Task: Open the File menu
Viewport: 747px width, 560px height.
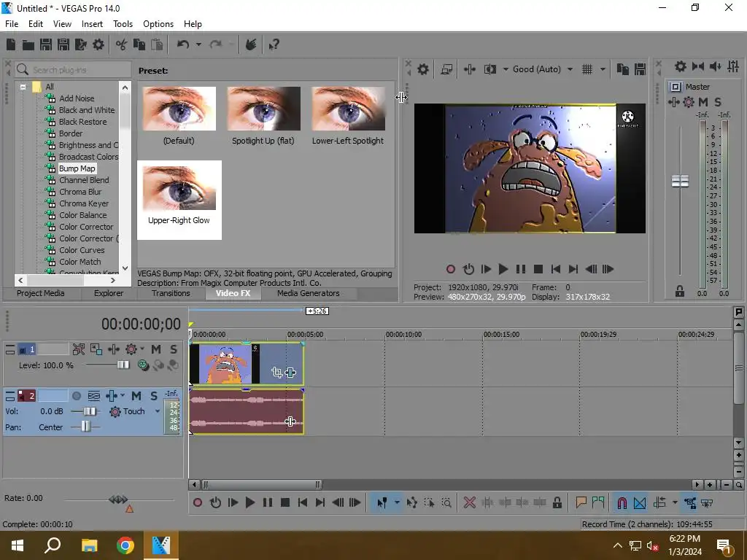Action: coord(12,24)
